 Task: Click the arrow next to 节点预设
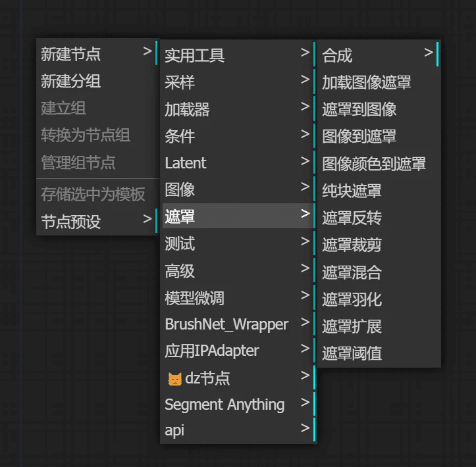pos(147,218)
